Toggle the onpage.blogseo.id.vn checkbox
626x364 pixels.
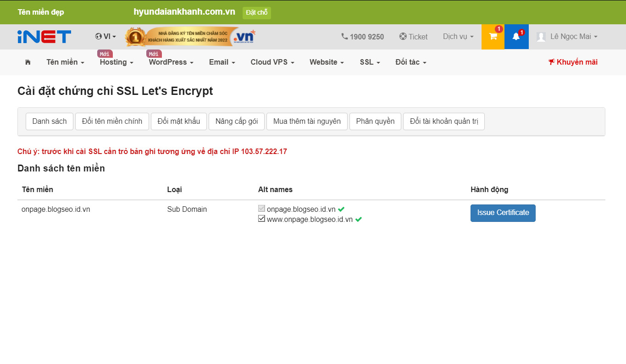tap(260, 208)
